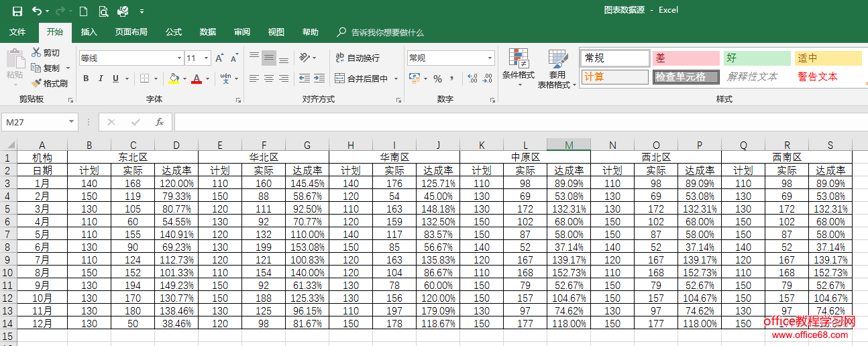Click Wrap Text (自动换行) button
The width and height of the screenshot is (868, 346).
358,58
